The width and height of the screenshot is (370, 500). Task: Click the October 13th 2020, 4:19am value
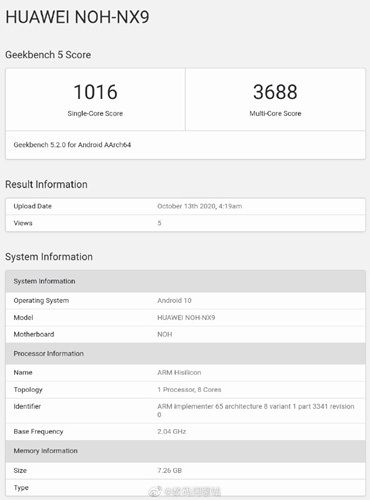coord(200,206)
